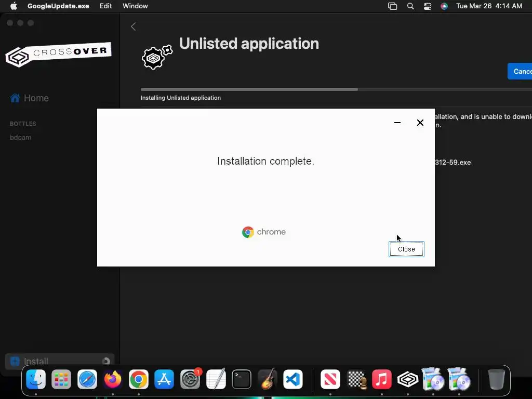This screenshot has height=399, width=532.
Task: Open App Store from the Dock
Action: (x=164, y=379)
